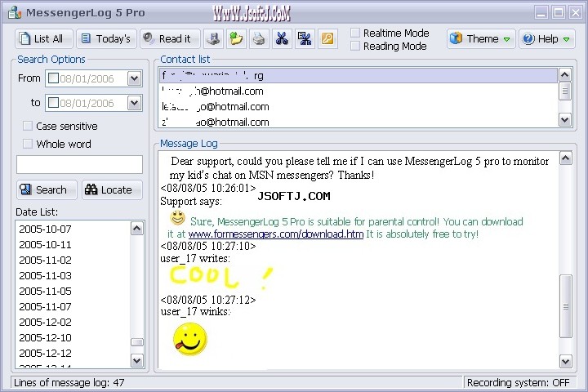Image resolution: width=588 pixels, height=392 pixels.
Task: Select date 2005-10-11 in Date List
Action: [x=45, y=244]
